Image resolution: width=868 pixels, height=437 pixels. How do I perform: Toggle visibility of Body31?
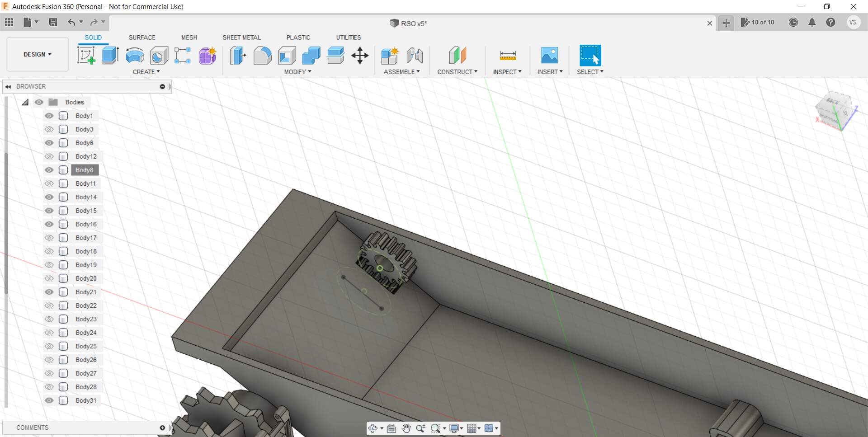[x=49, y=400]
